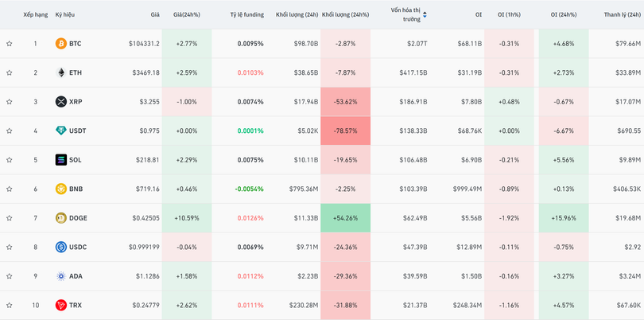Click the XRP coin icon
Image resolution: width=644 pixels, height=320 pixels.
pyautogui.click(x=61, y=102)
